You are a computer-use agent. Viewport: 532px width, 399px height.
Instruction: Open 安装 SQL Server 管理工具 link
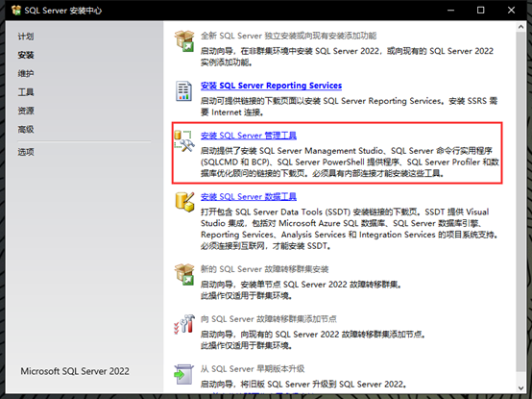coord(249,136)
